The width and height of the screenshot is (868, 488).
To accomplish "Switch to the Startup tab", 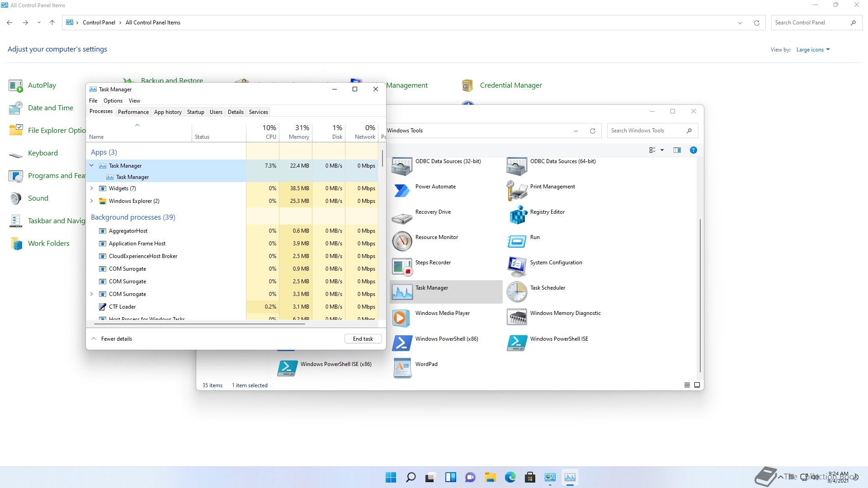I will coord(196,112).
